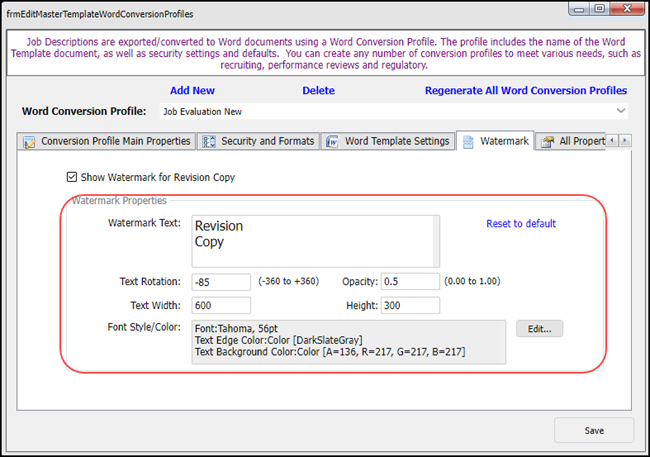Select the Watermark tab
This screenshot has height=457, width=650.
(x=496, y=141)
